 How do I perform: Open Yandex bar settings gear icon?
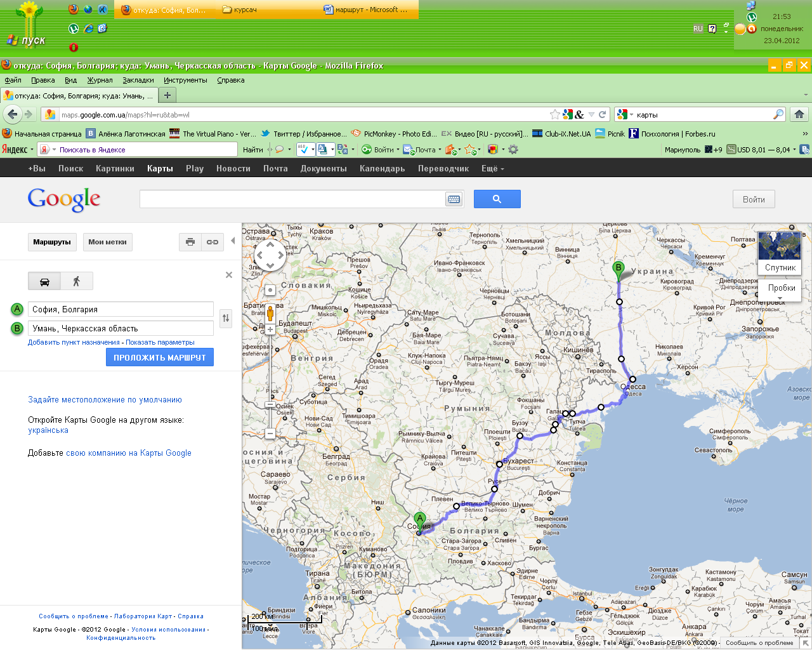click(513, 150)
